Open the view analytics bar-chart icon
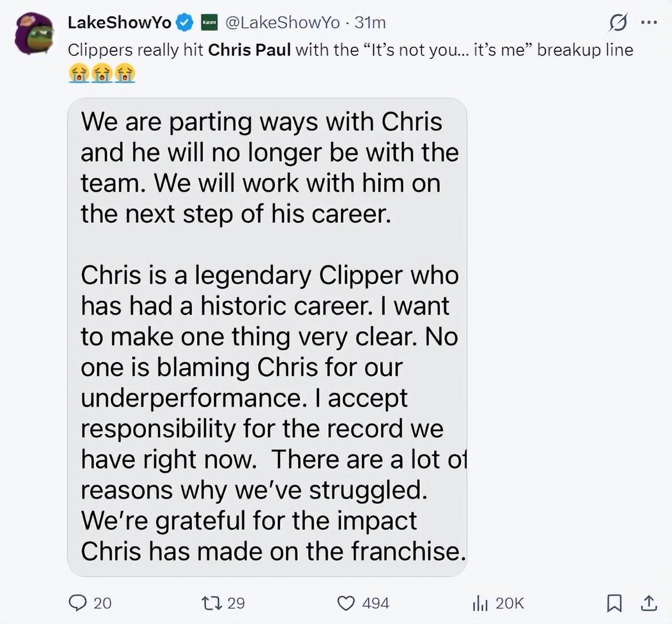This screenshot has height=624, width=672. click(480, 603)
